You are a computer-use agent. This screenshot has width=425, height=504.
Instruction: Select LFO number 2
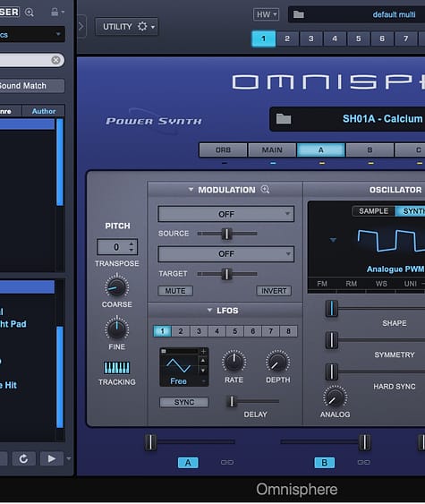[x=181, y=331]
